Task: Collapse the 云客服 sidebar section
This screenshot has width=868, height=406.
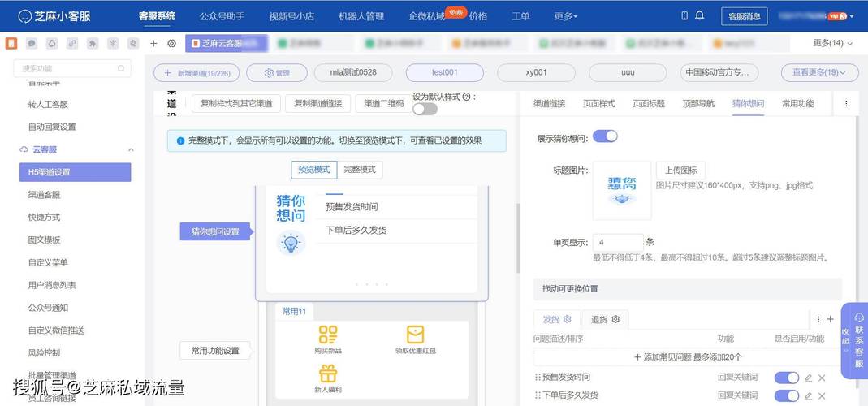Action: pos(132,149)
